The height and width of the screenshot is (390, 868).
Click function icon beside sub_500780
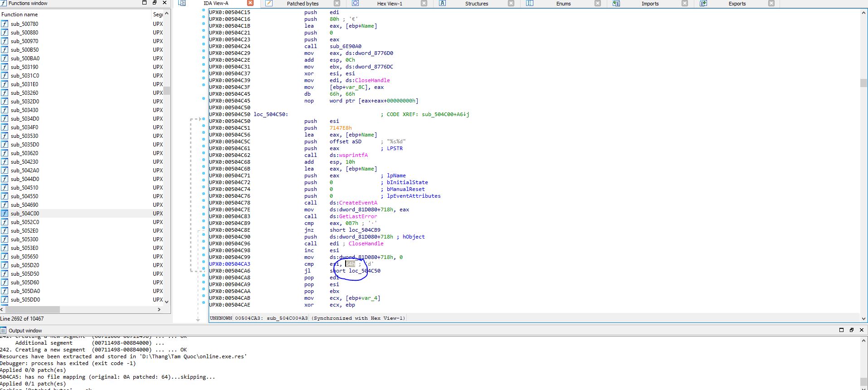click(x=5, y=24)
